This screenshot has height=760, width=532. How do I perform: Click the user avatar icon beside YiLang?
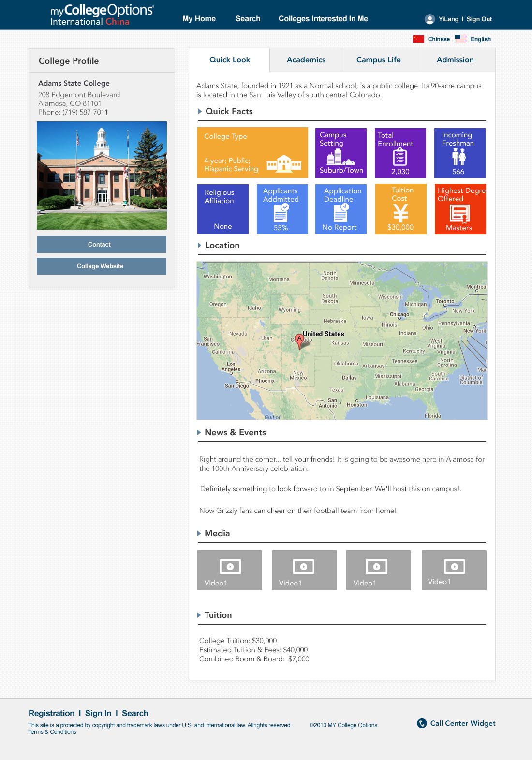click(x=429, y=19)
